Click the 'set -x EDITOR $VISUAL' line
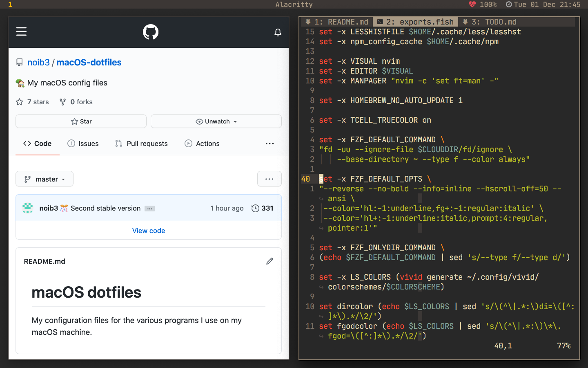 366,71
